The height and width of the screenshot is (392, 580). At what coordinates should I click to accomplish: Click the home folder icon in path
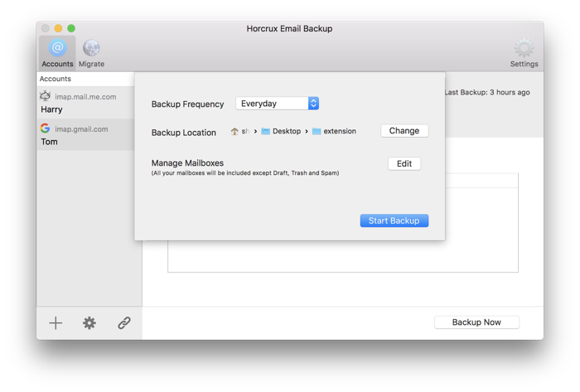click(234, 131)
